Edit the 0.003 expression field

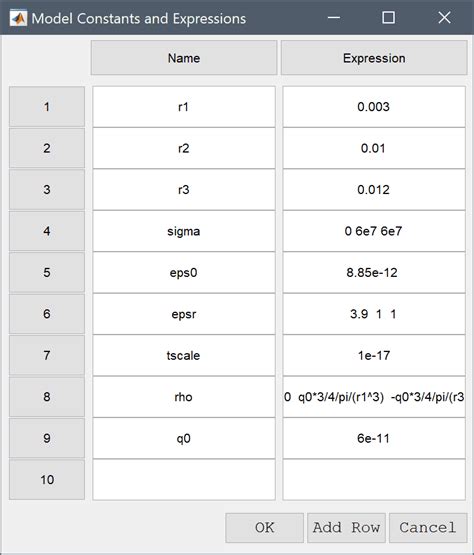pos(374,107)
